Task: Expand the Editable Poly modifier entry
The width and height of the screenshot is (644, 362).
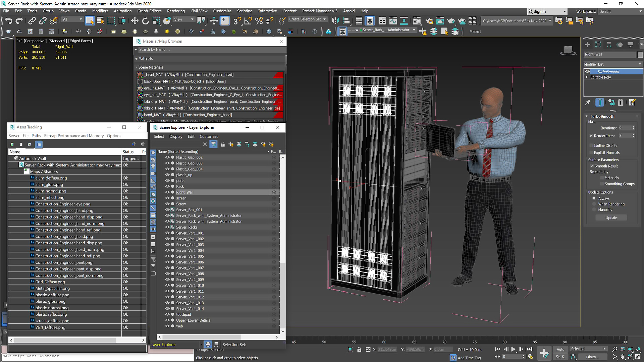Action: (587, 77)
